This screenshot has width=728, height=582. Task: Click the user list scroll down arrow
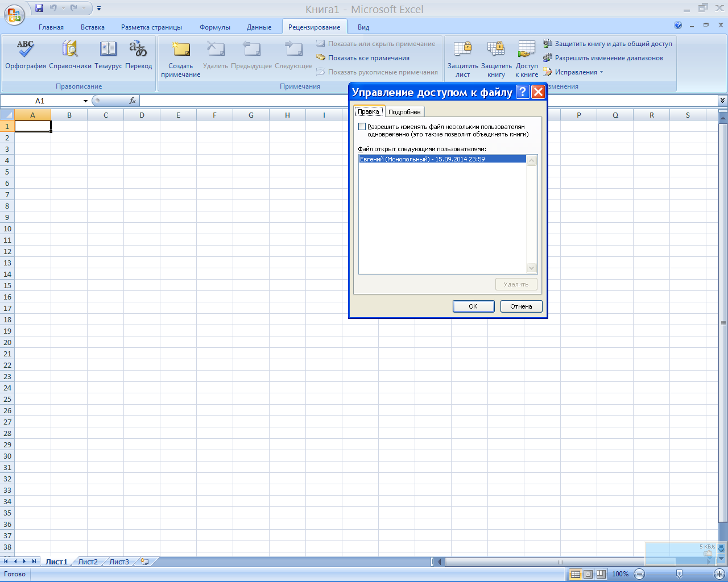point(532,268)
